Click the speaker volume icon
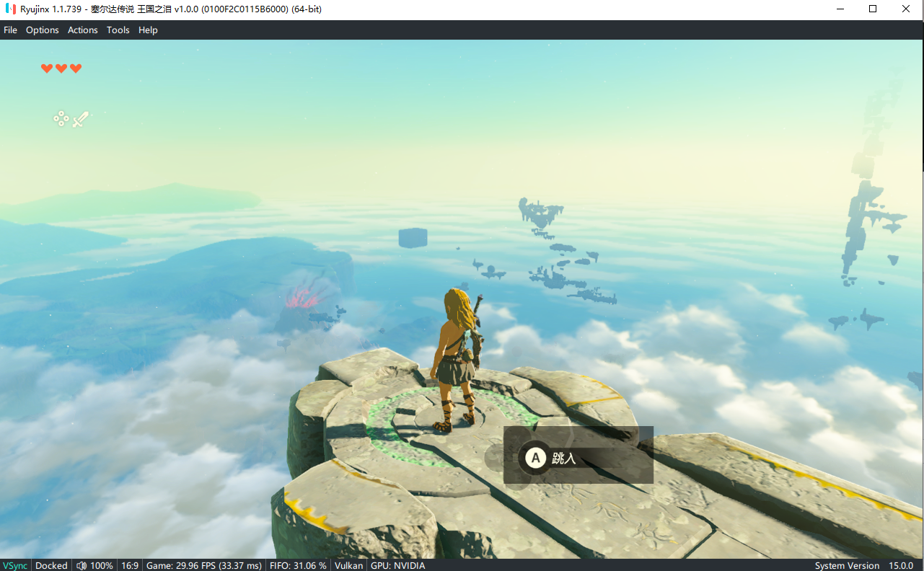924x571 pixels. click(82, 565)
